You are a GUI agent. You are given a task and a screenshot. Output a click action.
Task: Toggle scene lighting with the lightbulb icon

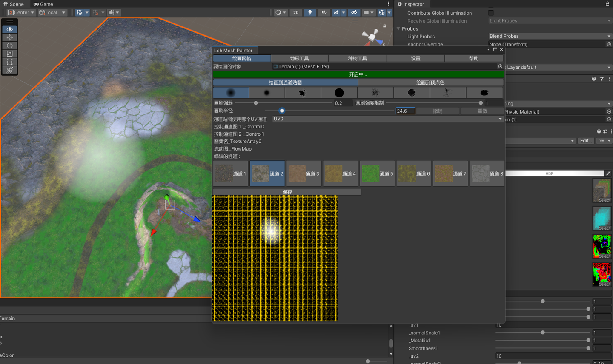(310, 12)
